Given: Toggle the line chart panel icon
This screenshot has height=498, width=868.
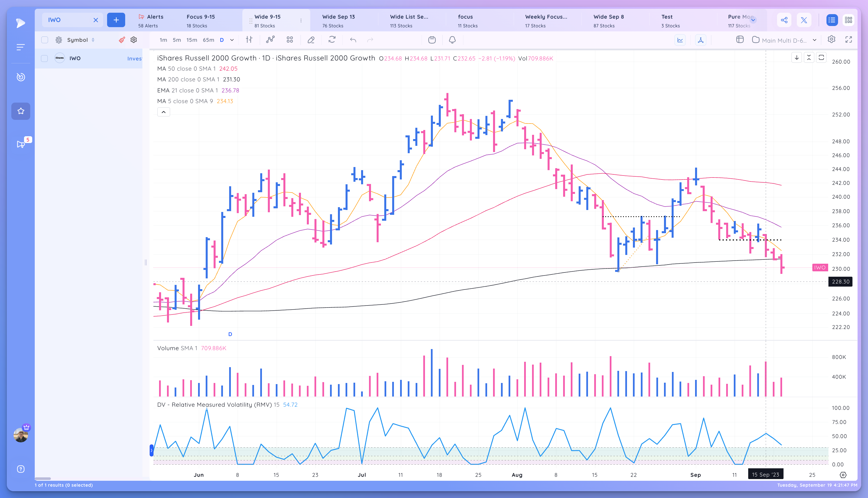Looking at the screenshot, I should pos(680,40).
